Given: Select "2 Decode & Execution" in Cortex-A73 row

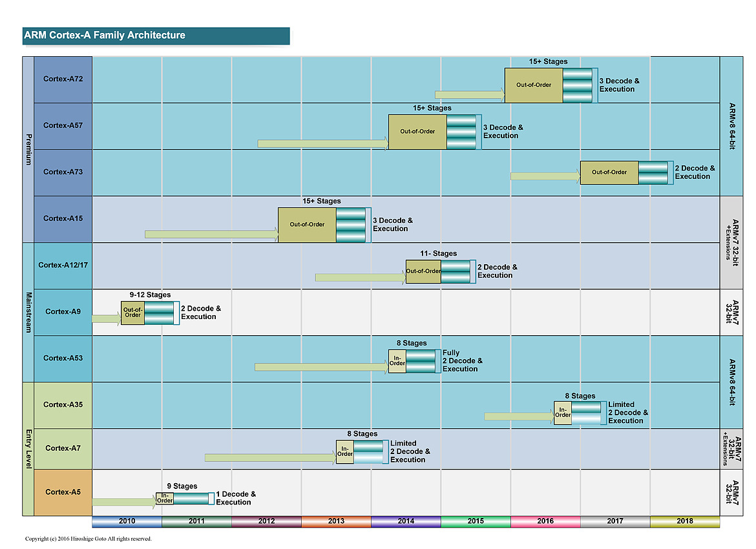Looking at the screenshot, I should pyautogui.click(x=695, y=172).
